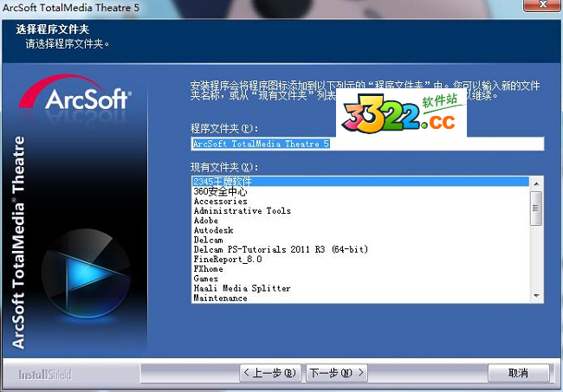563x392 pixels.
Task: Click the Next step (下一步) button
Action: pos(337,373)
